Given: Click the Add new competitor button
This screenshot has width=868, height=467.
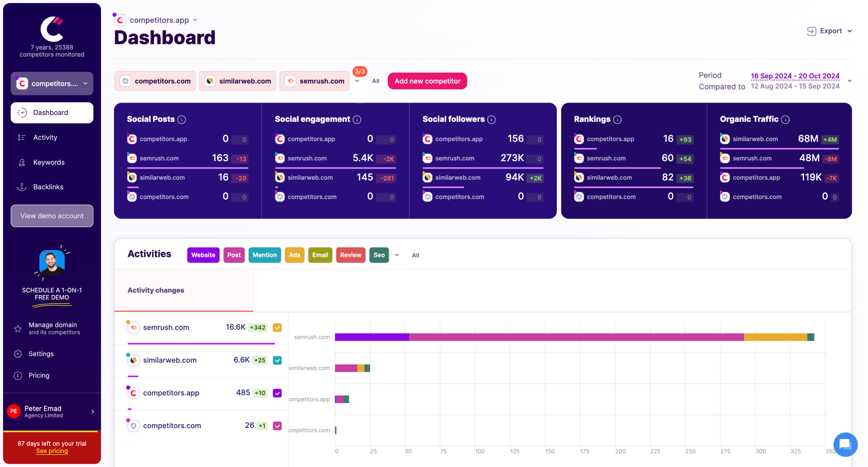Looking at the screenshot, I should [x=427, y=81].
